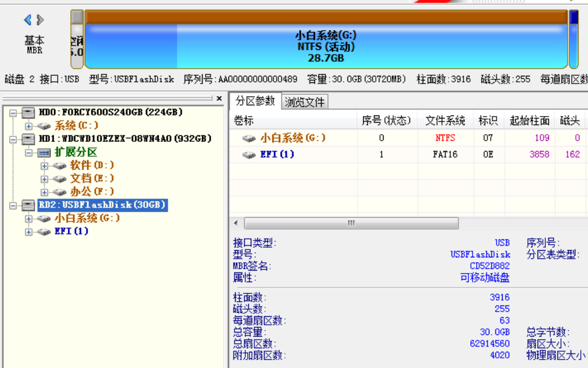Click the EFI(1) volume icon in partition table
588x368 pixels.
pos(249,155)
